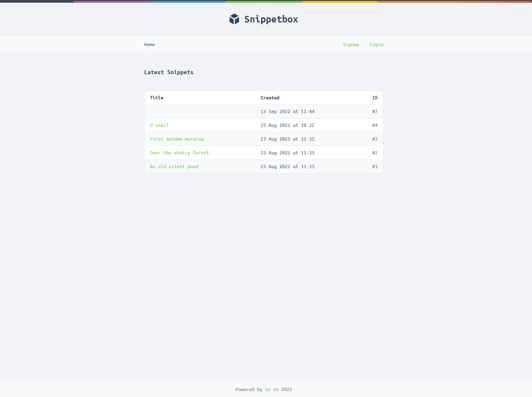This screenshot has width=532, height=397.
Task: Click the Snippetbox cube logo icon
Action: (234, 19)
